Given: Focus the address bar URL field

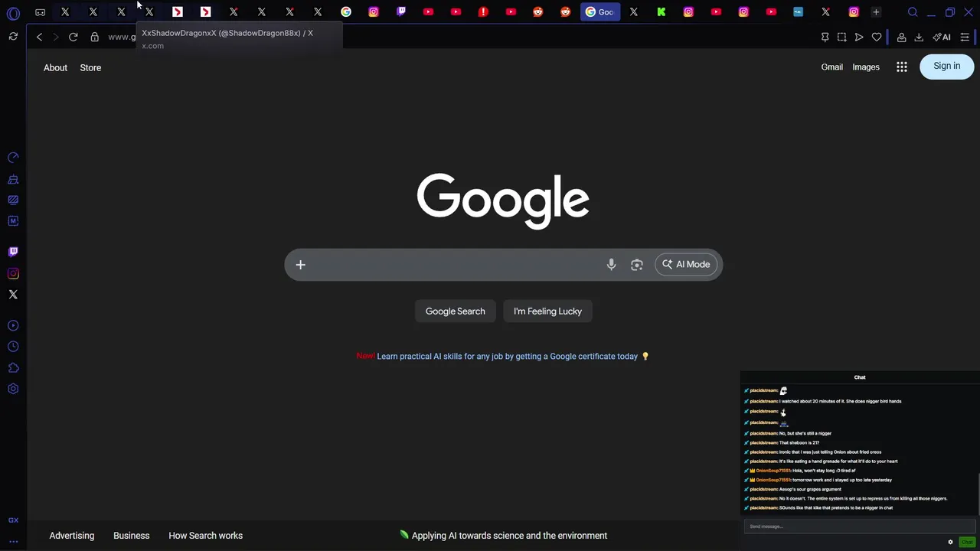Looking at the screenshot, I should point(122,37).
